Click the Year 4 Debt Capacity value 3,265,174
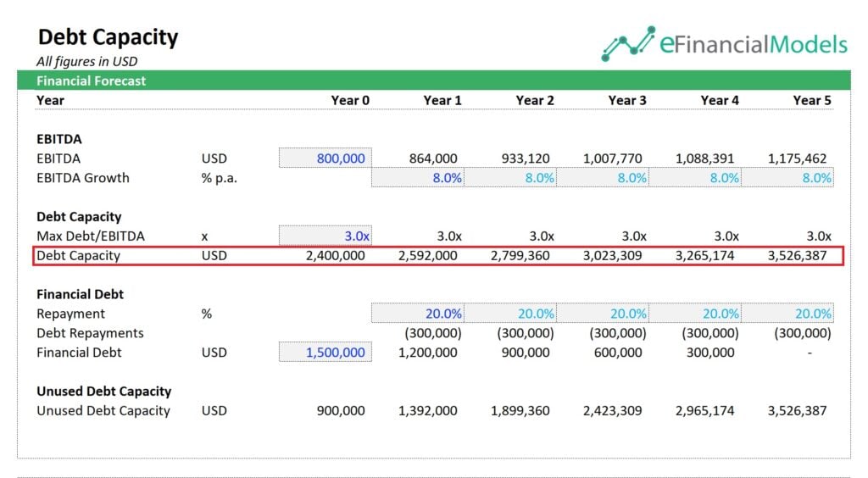The width and height of the screenshot is (868, 478). [x=704, y=256]
